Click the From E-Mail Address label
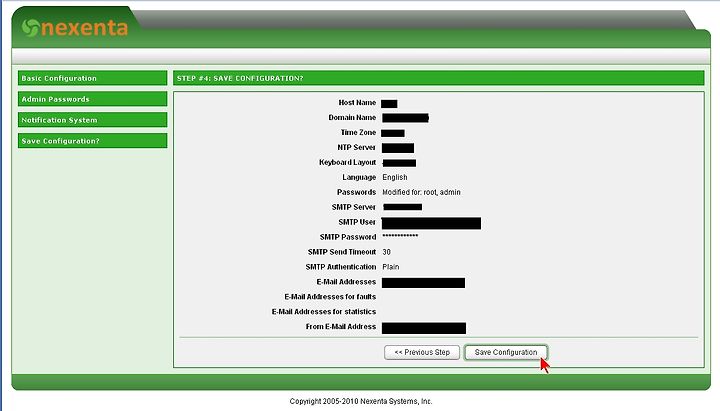The image size is (720, 411). point(341,327)
